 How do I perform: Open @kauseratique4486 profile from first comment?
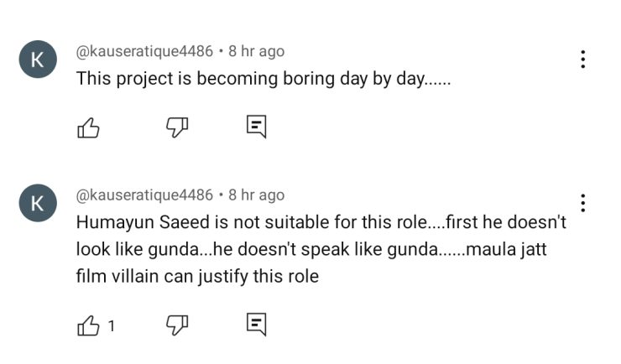pos(144,51)
